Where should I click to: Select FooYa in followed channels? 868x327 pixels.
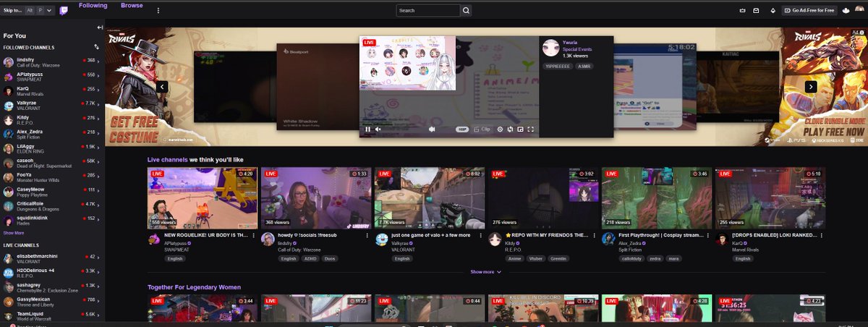tap(52, 177)
